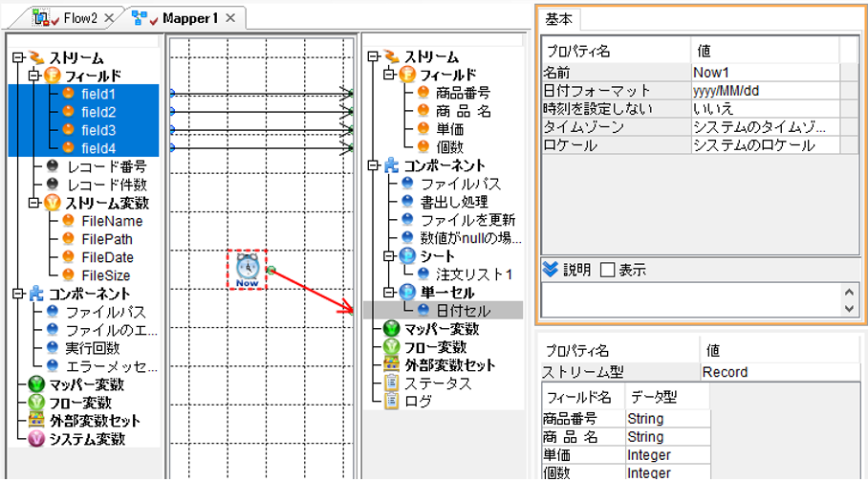Click the ステータス clipboard icon
This screenshot has height=482, width=868.
(x=391, y=383)
